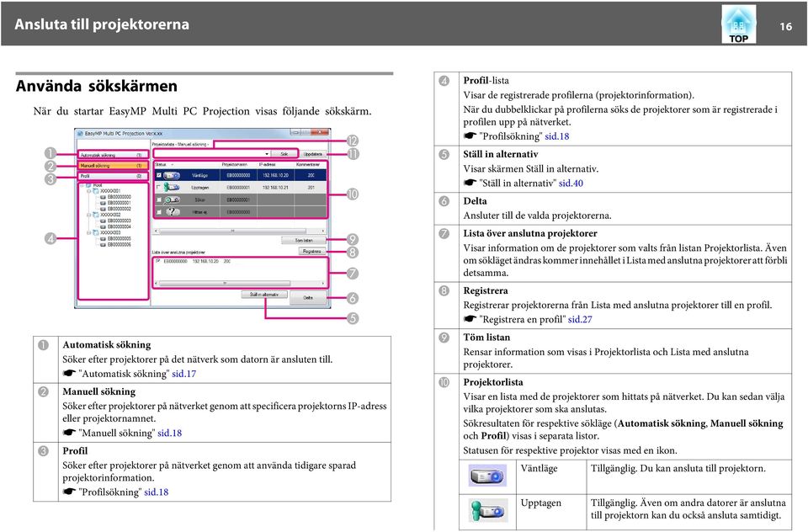
Task: Select EB00000004 in the profile tree
Action: point(119,226)
